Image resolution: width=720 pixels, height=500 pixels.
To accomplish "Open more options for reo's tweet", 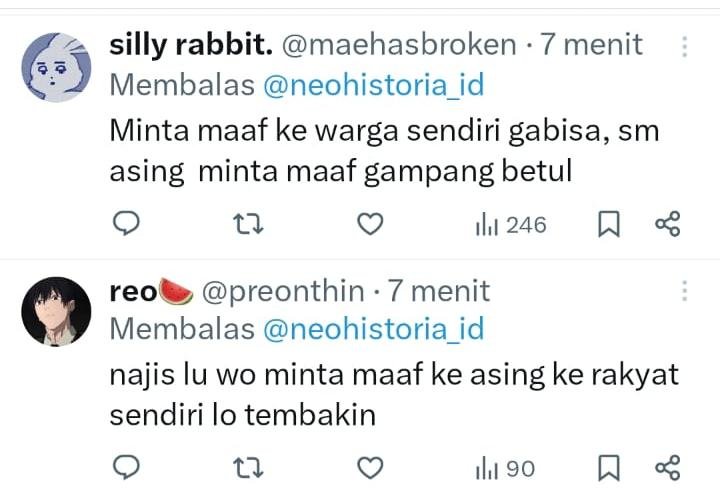I will coord(685,291).
